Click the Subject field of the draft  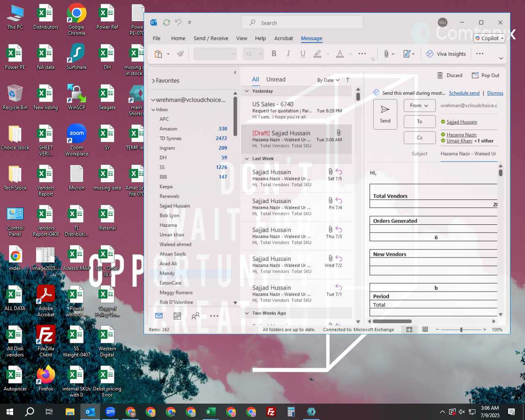(x=468, y=154)
